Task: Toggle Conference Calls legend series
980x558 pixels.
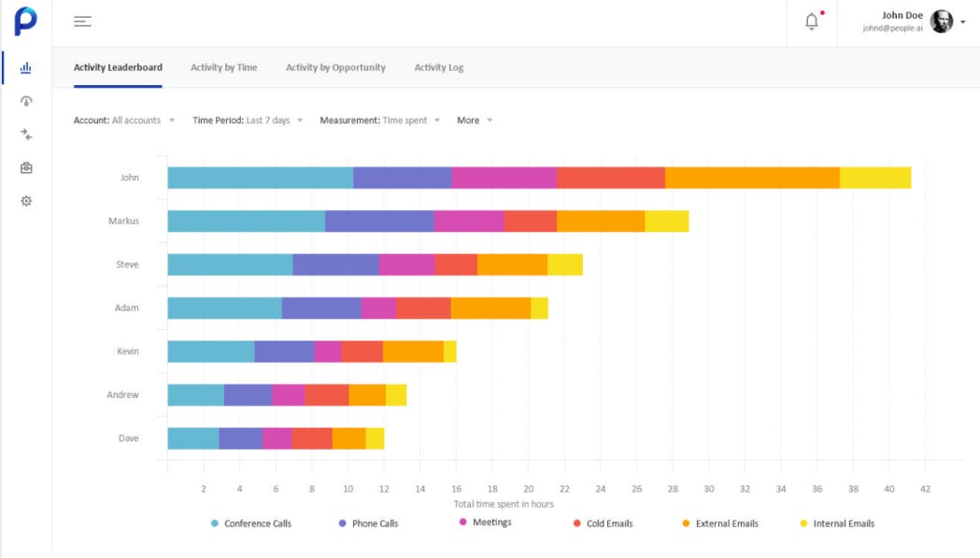Action: click(251, 523)
